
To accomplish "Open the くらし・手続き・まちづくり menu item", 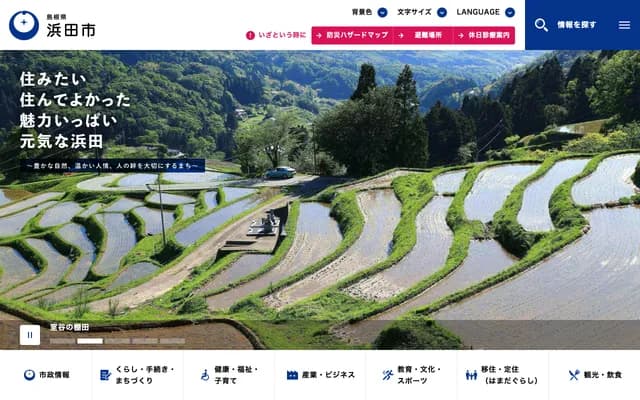I will click(x=138, y=375).
